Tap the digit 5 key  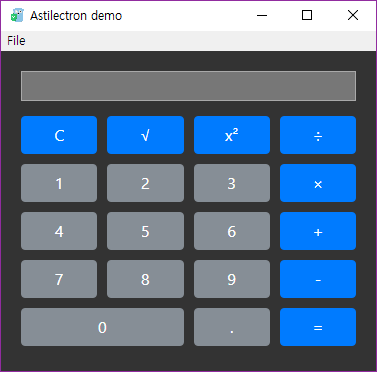pos(145,231)
